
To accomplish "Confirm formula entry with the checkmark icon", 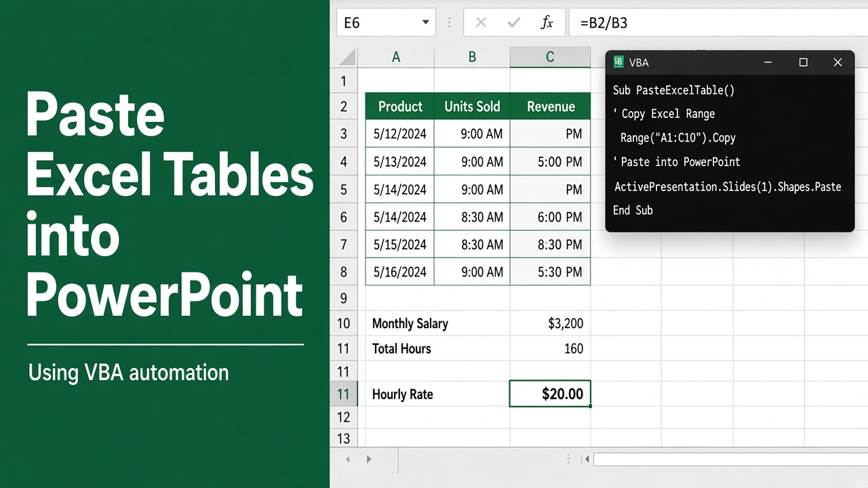I will pyautogui.click(x=513, y=22).
